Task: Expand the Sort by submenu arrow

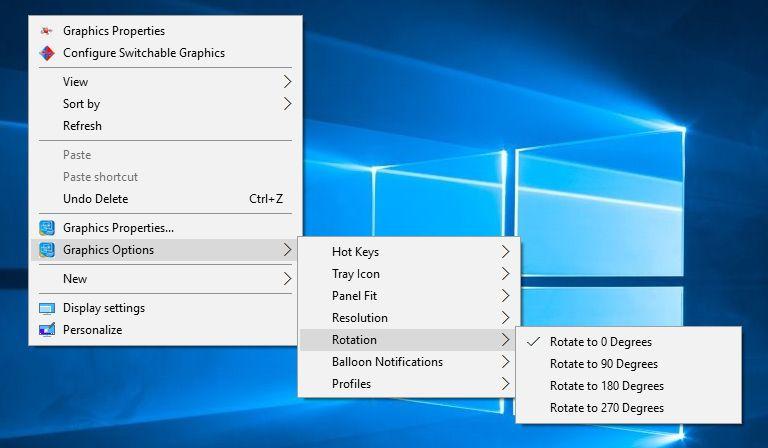Action: [288, 104]
